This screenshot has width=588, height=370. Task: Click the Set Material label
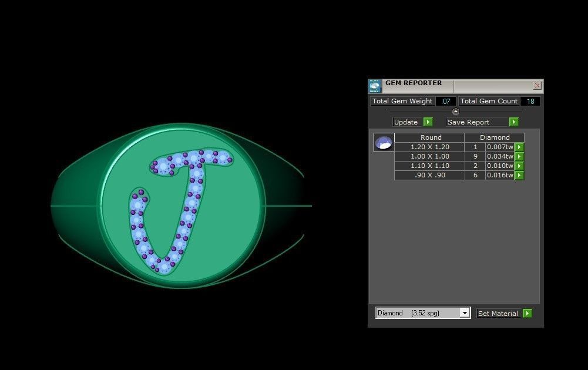coord(499,313)
